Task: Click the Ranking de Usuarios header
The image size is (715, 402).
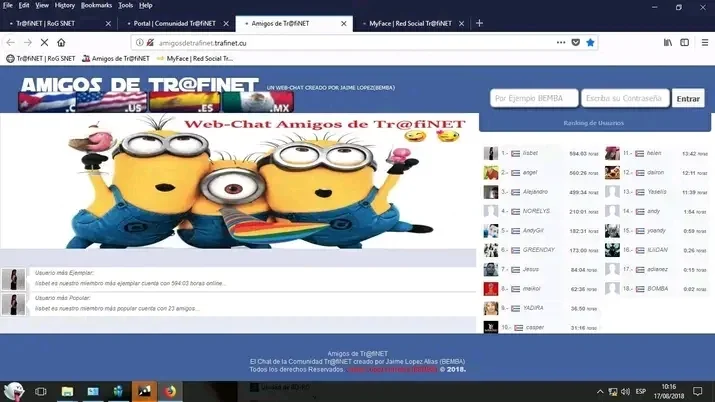Action: pos(593,123)
